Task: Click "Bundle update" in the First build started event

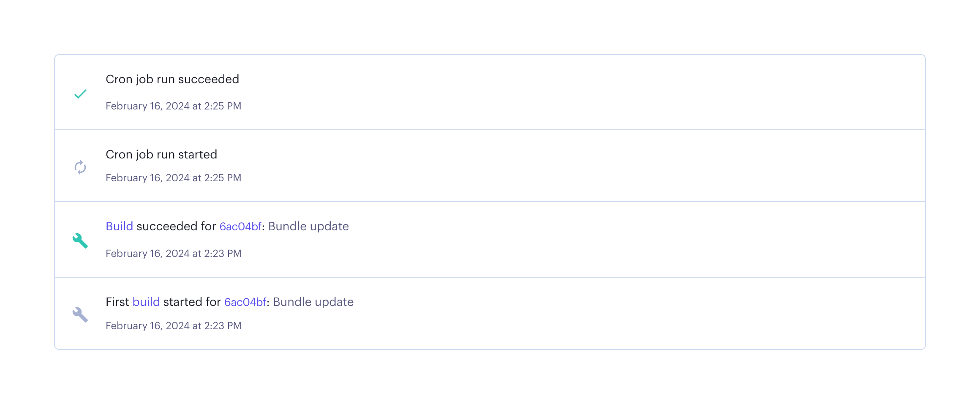Action: click(313, 302)
